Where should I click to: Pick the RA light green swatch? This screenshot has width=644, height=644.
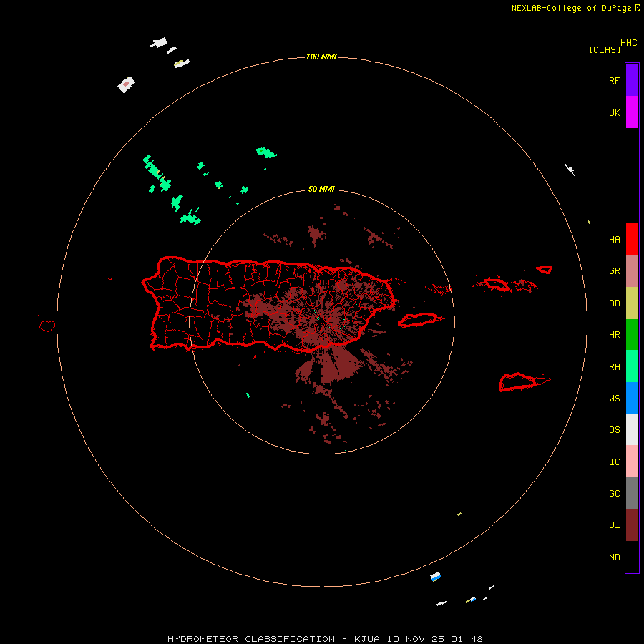[x=632, y=366]
